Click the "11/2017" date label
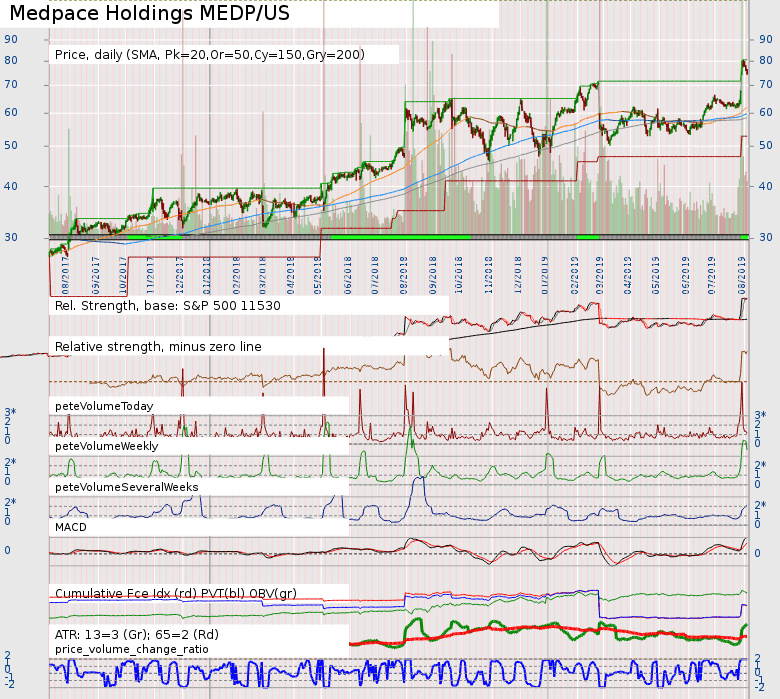 151,275
